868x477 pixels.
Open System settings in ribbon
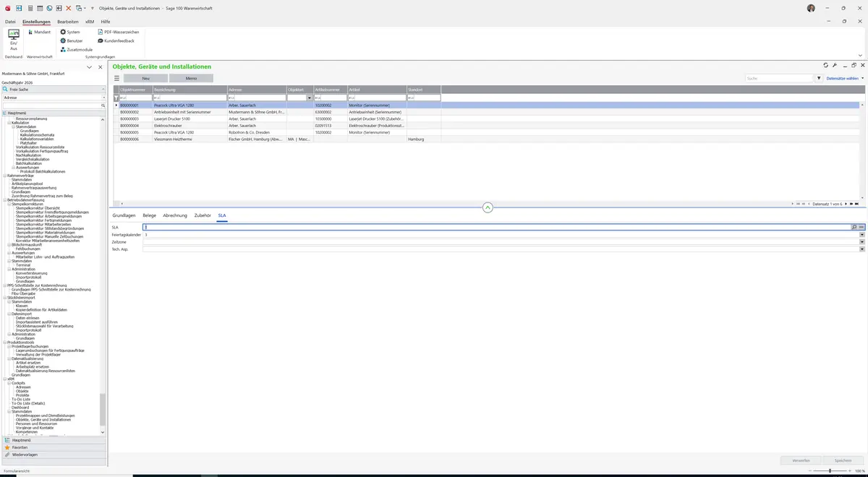pyautogui.click(x=70, y=32)
